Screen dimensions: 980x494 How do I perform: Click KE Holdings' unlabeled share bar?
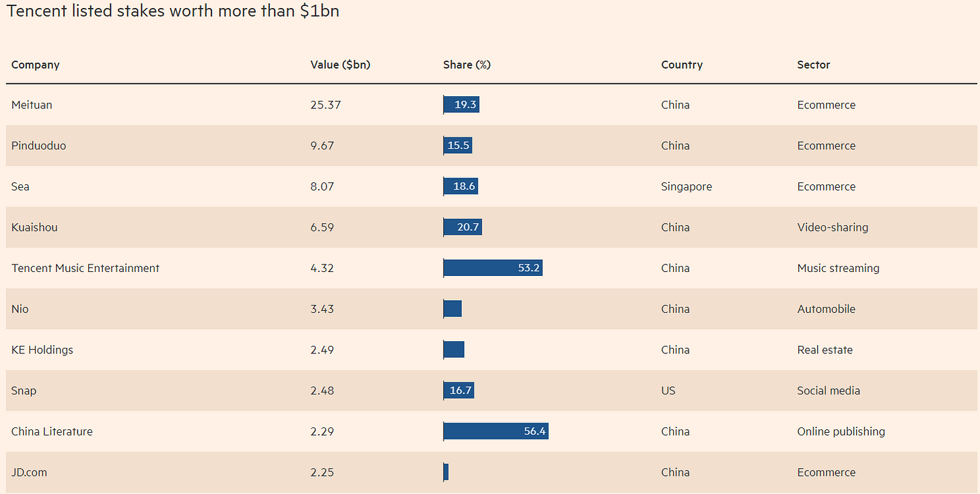(x=454, y=350)
